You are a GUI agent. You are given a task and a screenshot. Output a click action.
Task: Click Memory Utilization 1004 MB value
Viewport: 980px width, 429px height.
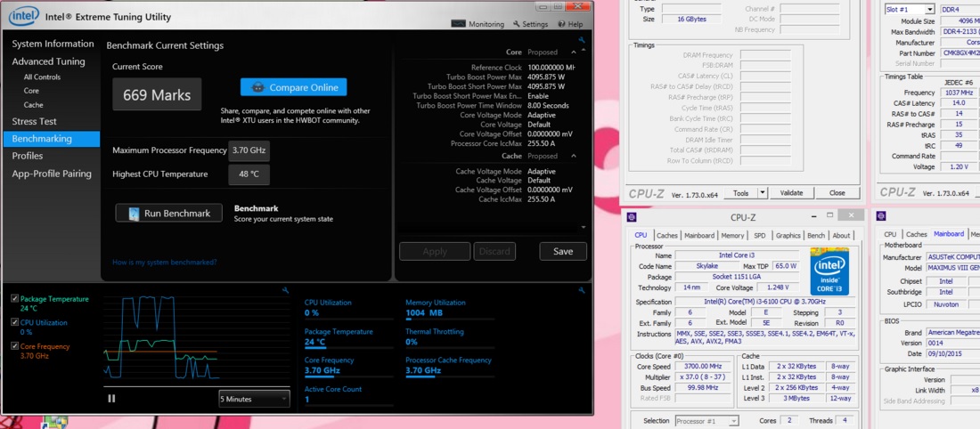coord(424,313)
